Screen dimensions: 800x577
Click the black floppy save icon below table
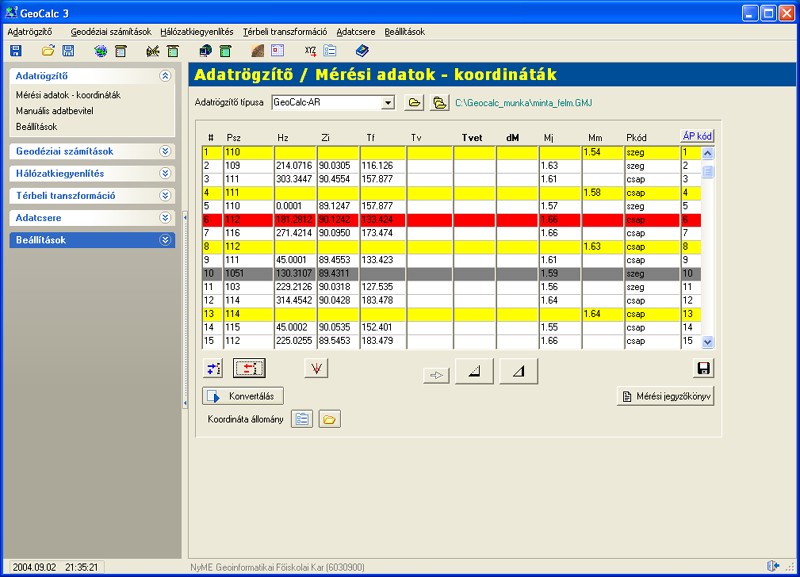click(x=704, y=368)
